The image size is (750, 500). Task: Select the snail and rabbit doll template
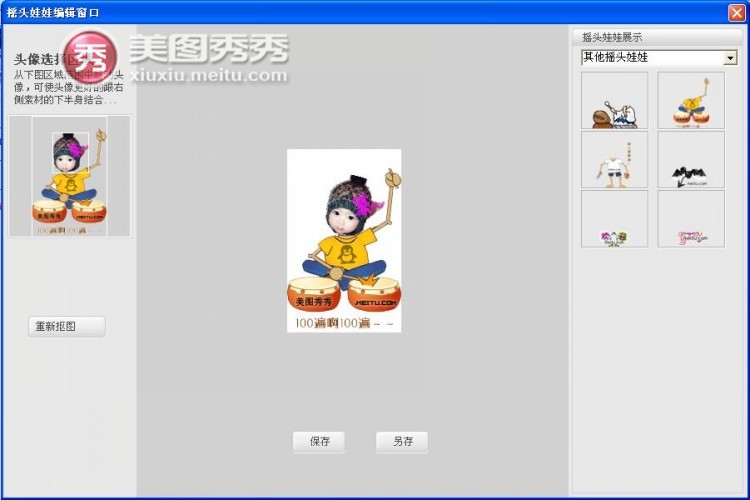coord(615,100)
